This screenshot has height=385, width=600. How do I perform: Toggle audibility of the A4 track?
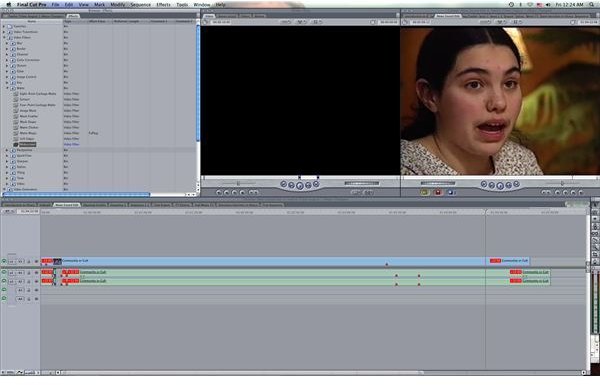4,299
